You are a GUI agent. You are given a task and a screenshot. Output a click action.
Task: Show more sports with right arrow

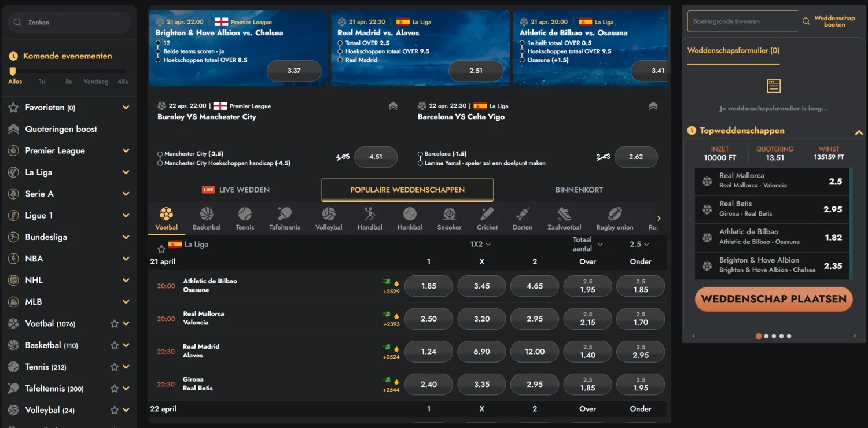coord(659,219)
